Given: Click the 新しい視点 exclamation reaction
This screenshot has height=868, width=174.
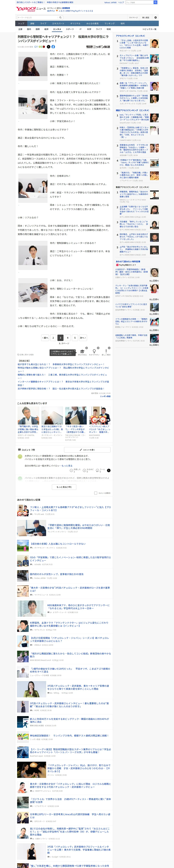Looking at the screenshot, I should tap(106, 351).
